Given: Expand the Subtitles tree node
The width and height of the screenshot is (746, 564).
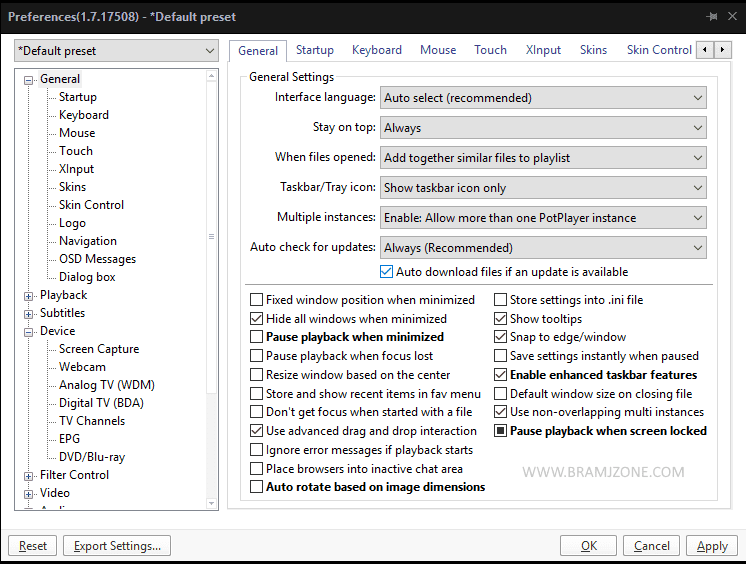Looking at the screenshot, I should point(29,314).
